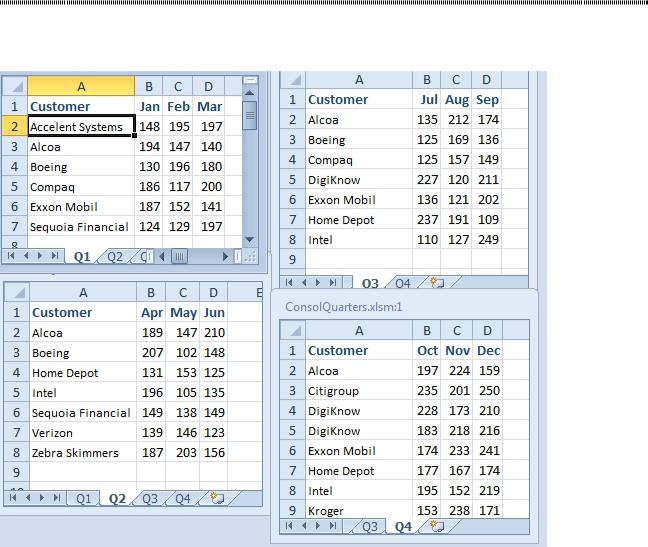Screen dimensions: 648x547
Task: Select Zebra Skimmers cell in Q2 sheet
Action: click(83, 453)
